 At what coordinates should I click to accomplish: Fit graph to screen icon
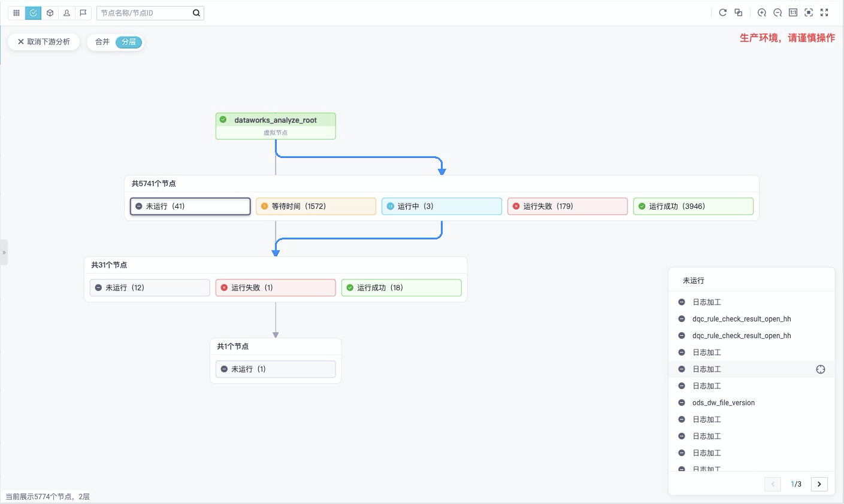point(808,13)
